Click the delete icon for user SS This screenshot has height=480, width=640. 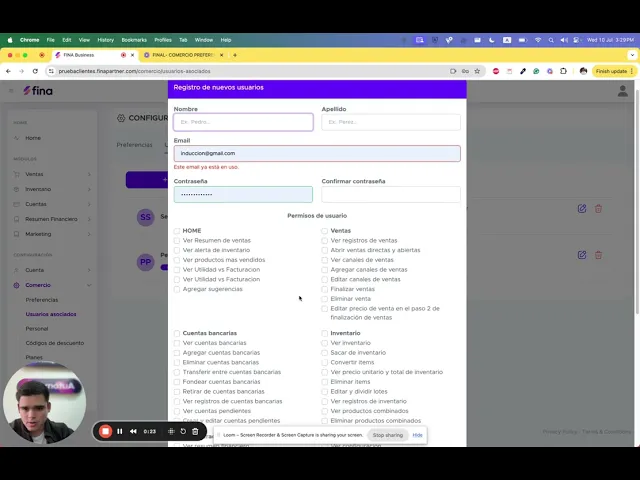tap(598, 209)
